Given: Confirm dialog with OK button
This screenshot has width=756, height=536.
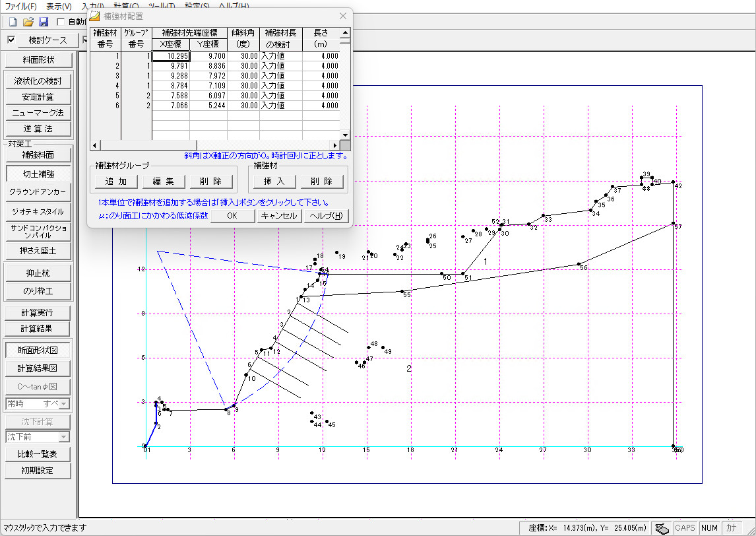Looking at the screenshot, I should click(232, 216).
